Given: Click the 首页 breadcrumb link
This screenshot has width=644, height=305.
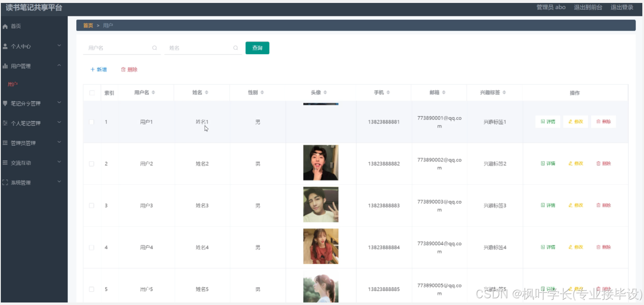Looking at the screenshot, I should click(88, 26).
